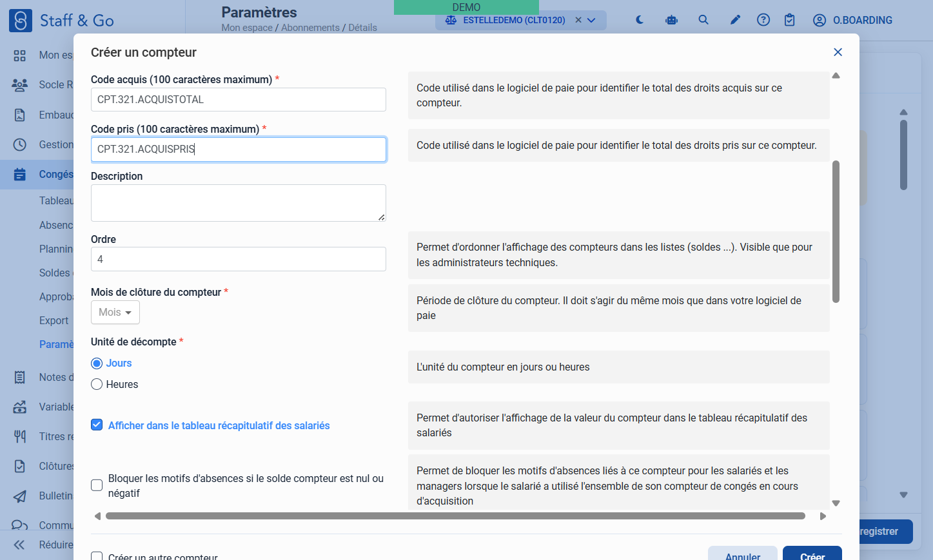
Task: Click the Créer button
Action: [812, 553]
